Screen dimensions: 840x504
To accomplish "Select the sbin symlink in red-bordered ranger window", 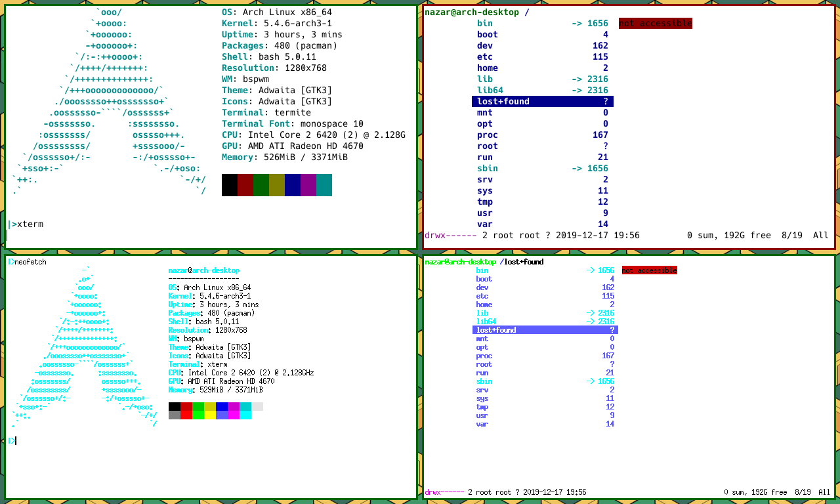I will (543, 169).
